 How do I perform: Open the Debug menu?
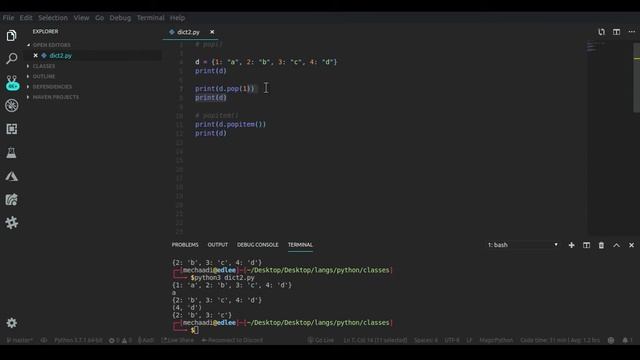pyautogui.click(x=120, y=18)
